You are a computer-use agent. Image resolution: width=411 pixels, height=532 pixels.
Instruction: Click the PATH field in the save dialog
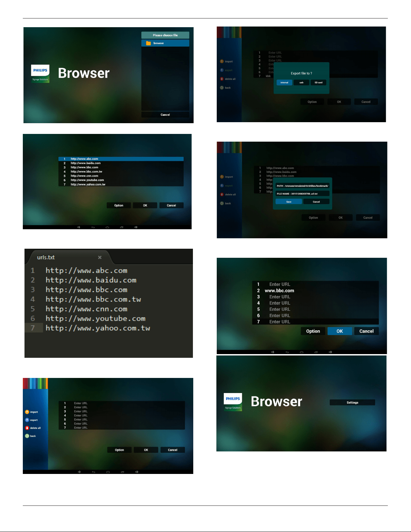pos(303,186)
